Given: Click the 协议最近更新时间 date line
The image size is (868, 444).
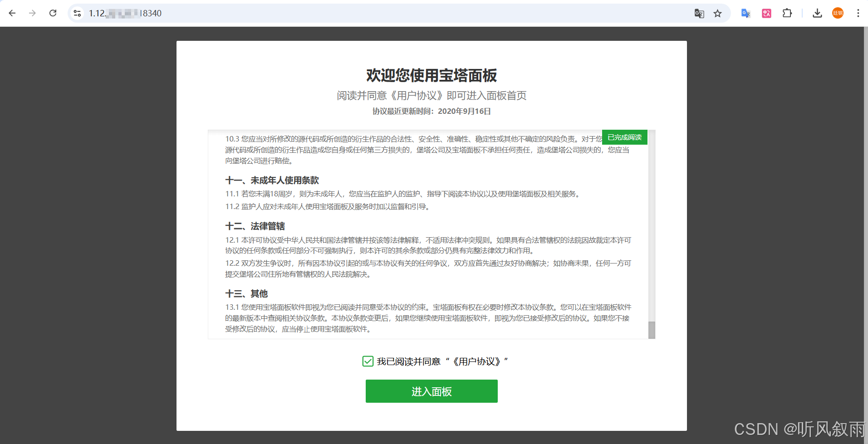Looking at the screenshot, I should point(432,111).
